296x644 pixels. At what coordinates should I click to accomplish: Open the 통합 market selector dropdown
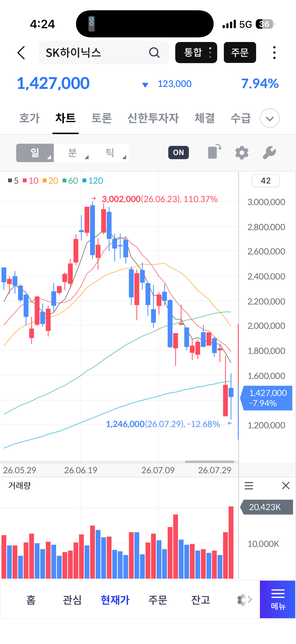[196, 53]
